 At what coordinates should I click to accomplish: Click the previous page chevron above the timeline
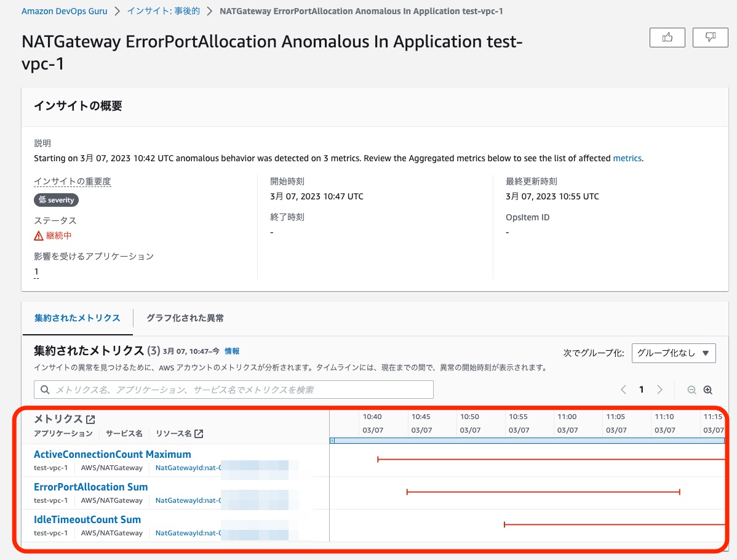pyautogui.click(x=623, y=390)
